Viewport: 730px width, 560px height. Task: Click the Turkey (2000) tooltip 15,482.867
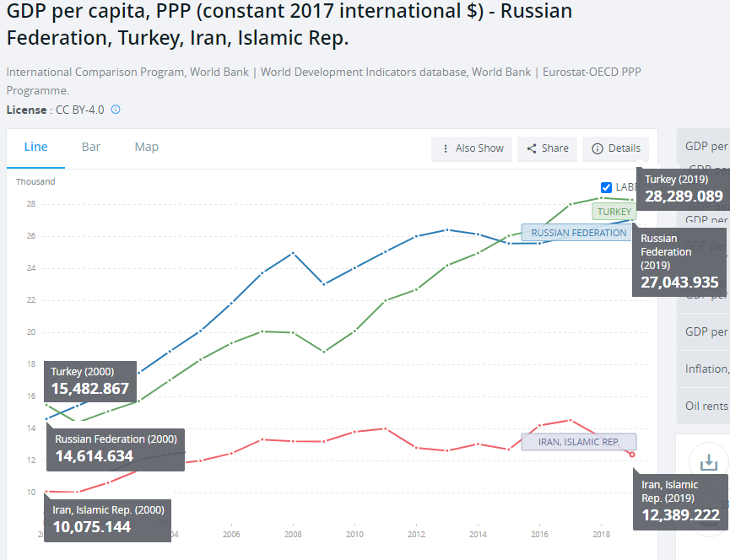point(89,389)
